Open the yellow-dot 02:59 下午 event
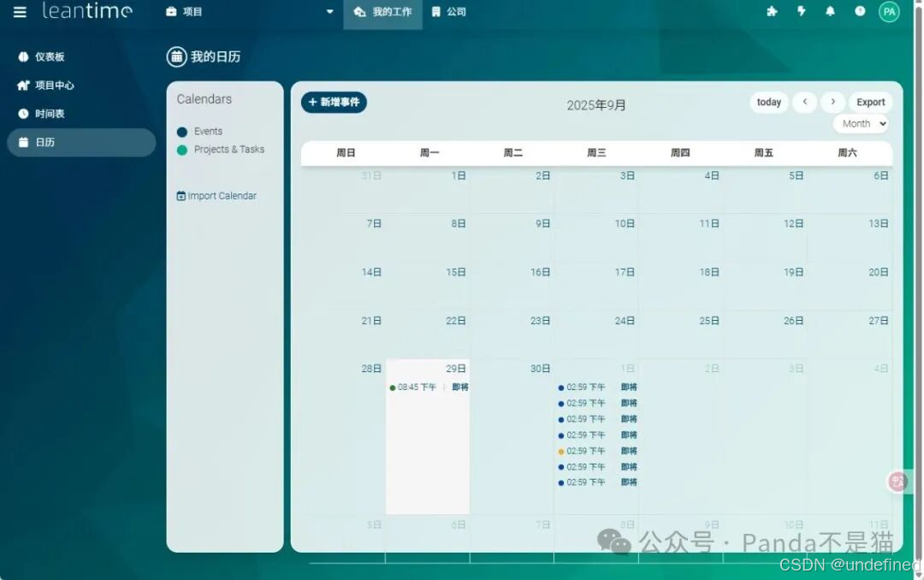 [x=597, y=451]
